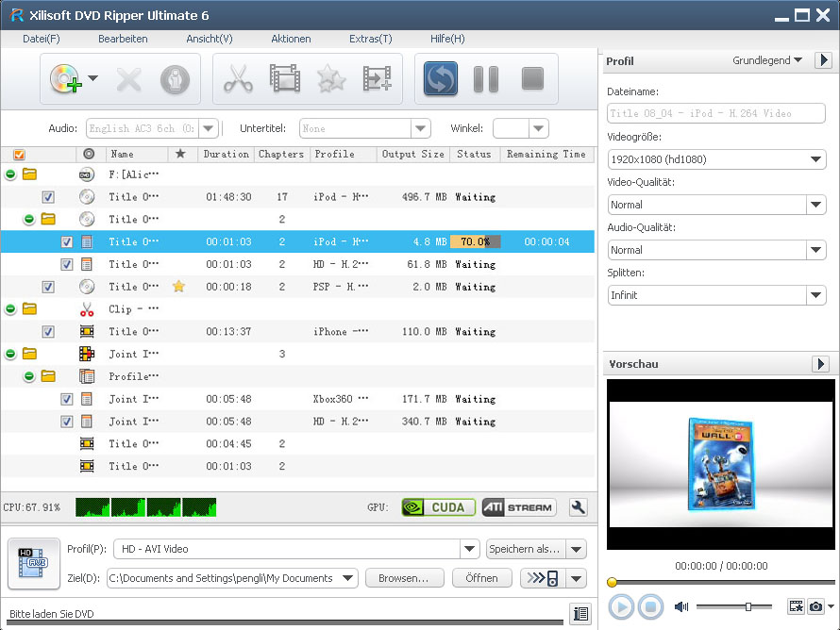Switch Profil panel mode via Grundlegend

766,60
